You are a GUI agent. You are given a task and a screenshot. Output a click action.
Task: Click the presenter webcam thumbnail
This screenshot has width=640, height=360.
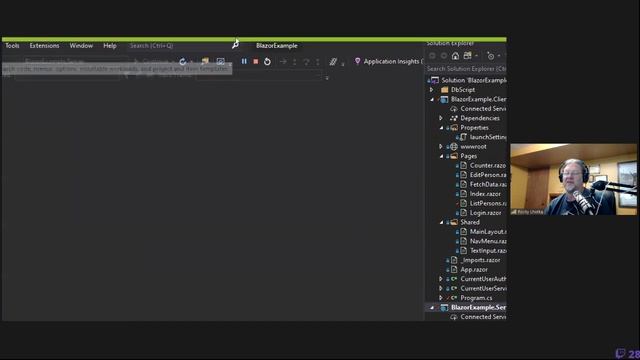tap(573, 179)
